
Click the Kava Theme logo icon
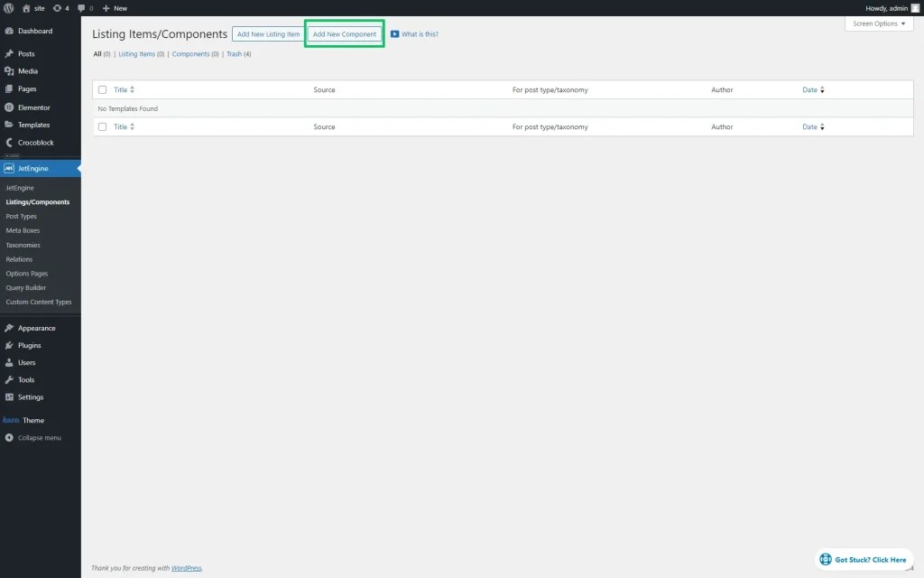pyautogui.click(x=11, y=420)
